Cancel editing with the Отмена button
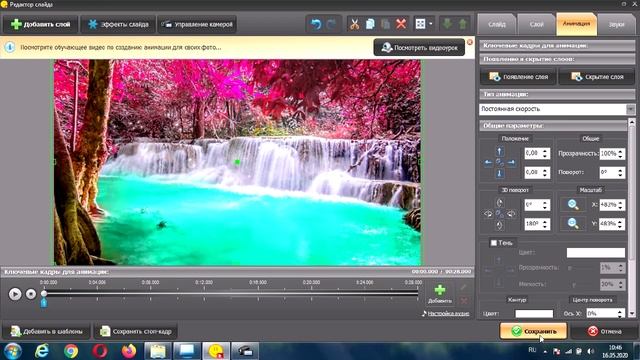 tap(604, 331)
